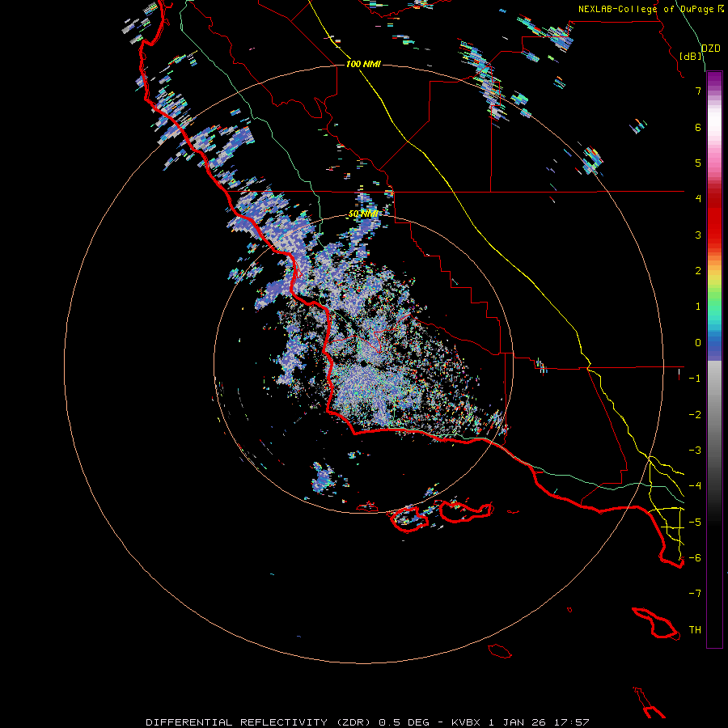
Task: Click the 50 NMI range ring label
Action: pyautogui.click(x=363, y=214)
